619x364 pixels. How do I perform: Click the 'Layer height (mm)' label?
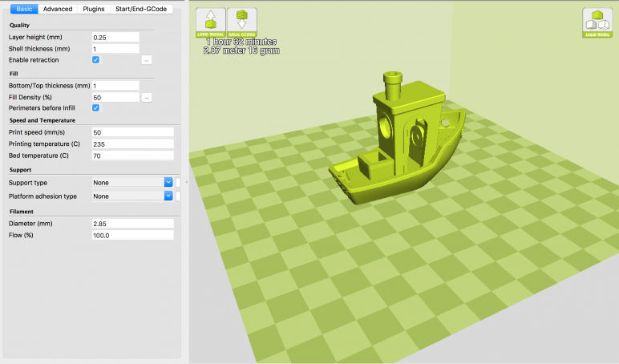click(x=35, y=37)
